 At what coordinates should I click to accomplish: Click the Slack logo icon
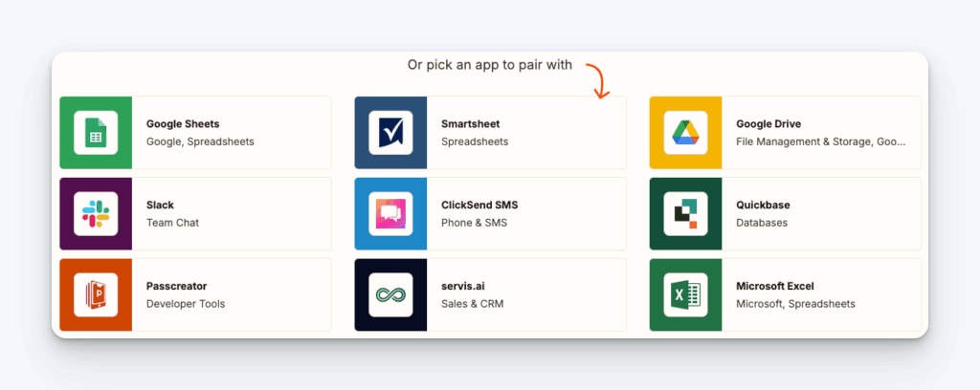coord(96,213)
